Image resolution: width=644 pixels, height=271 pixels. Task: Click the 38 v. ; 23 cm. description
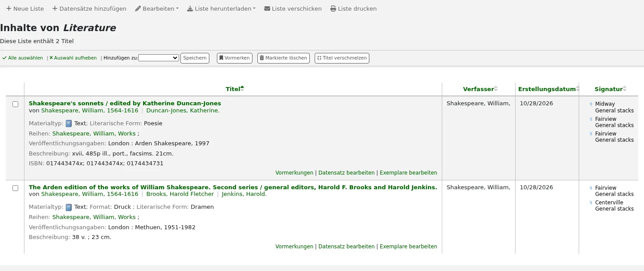pyautogui.click(x=92, y=237)
